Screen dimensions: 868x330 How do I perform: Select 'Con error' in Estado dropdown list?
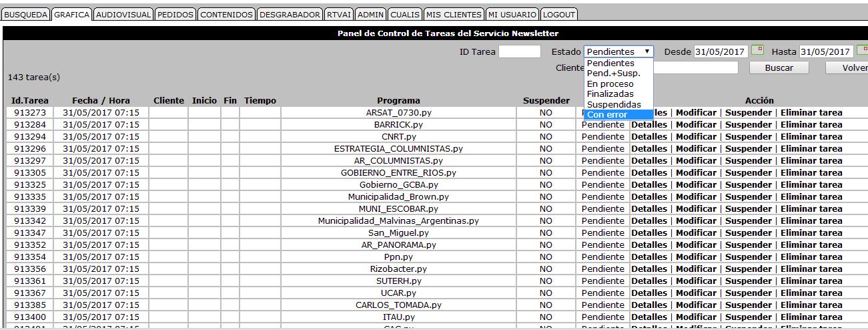606,115
